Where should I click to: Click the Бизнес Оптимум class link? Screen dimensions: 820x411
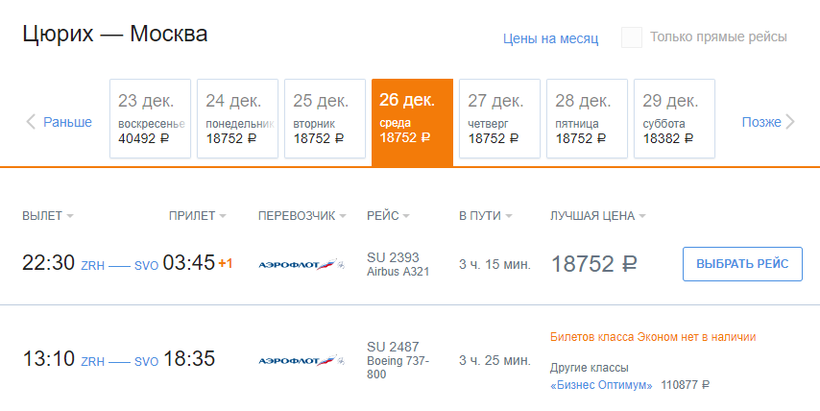click(x=601, y=385)
